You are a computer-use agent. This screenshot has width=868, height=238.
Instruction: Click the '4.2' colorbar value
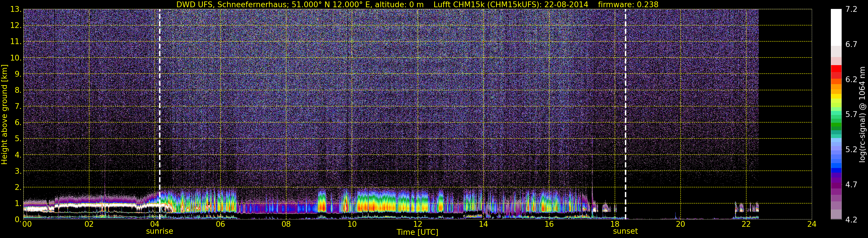coord(851,220)
